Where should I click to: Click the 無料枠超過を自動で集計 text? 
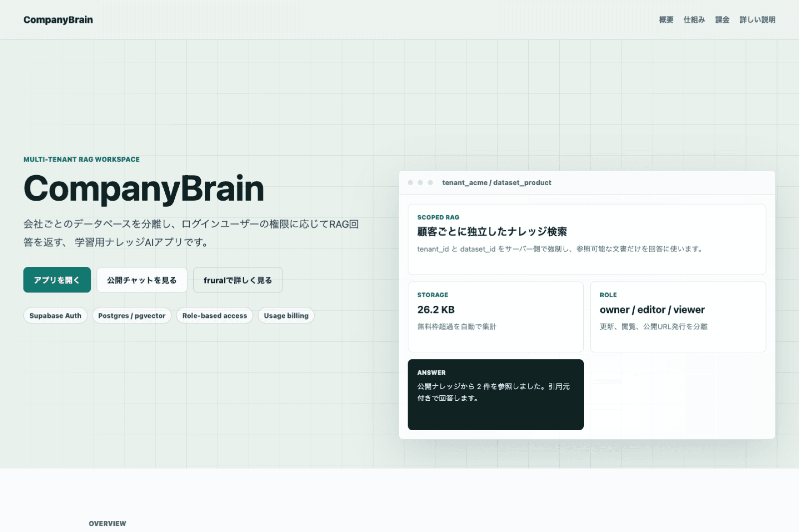click(x=456, y=326)
